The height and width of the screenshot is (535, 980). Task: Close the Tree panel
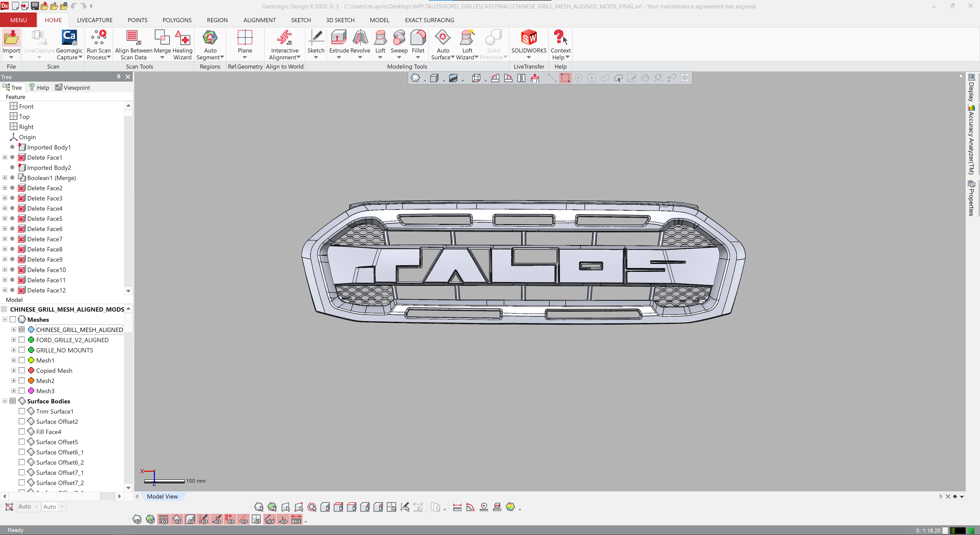click(128, 77)
